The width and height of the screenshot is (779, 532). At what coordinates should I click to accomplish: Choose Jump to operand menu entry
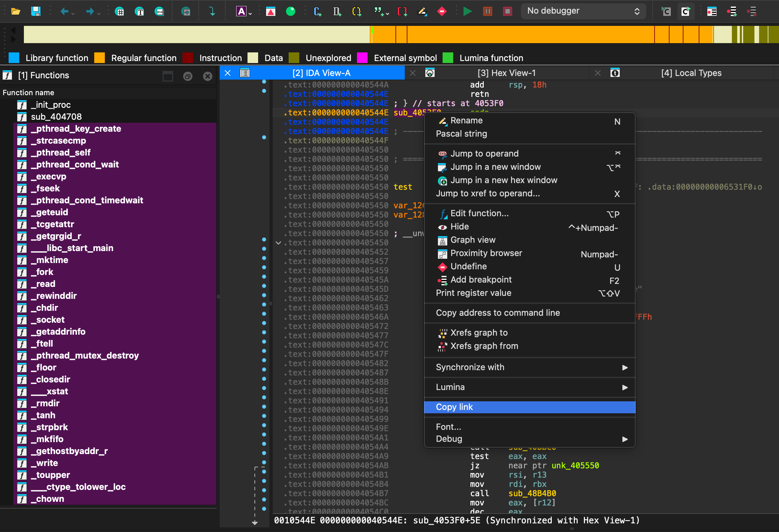pos(530,154)
